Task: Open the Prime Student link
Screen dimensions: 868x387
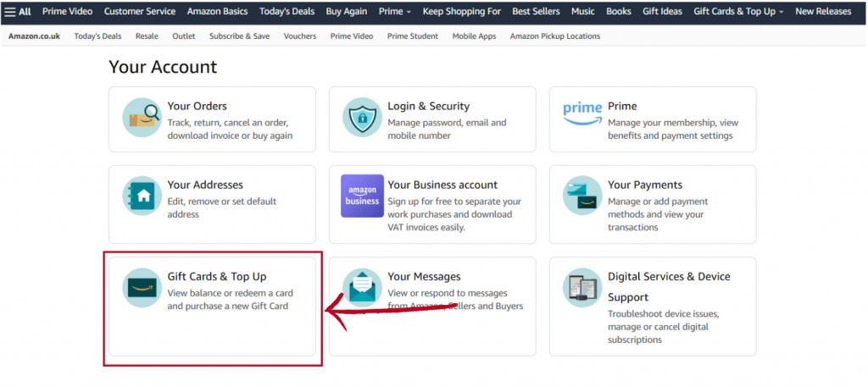Action: point(413,36)
